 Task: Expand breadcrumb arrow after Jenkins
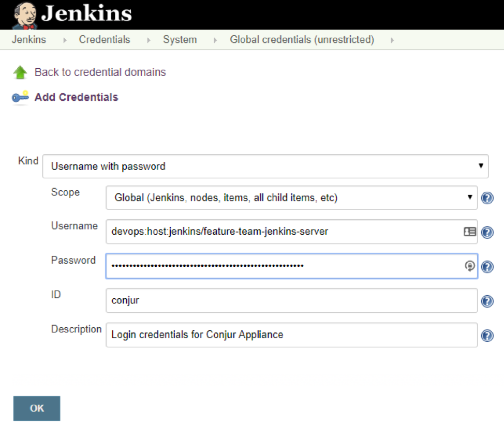[65, 40]
